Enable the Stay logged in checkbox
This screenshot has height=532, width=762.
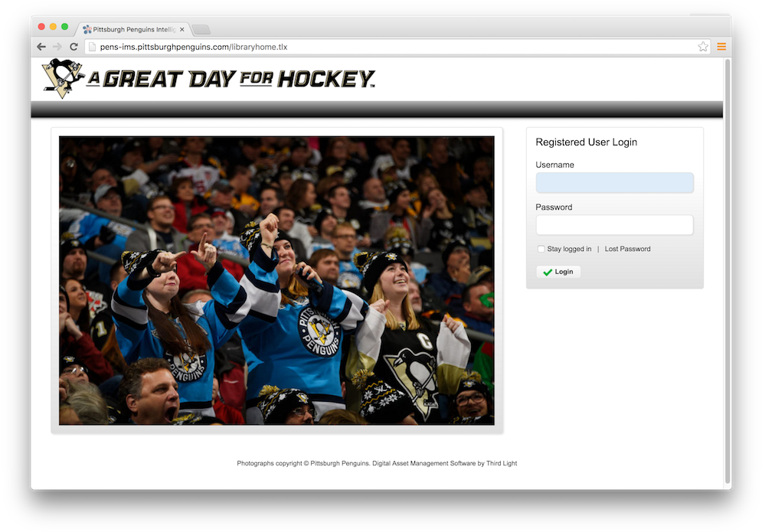(x=541, y=248)
